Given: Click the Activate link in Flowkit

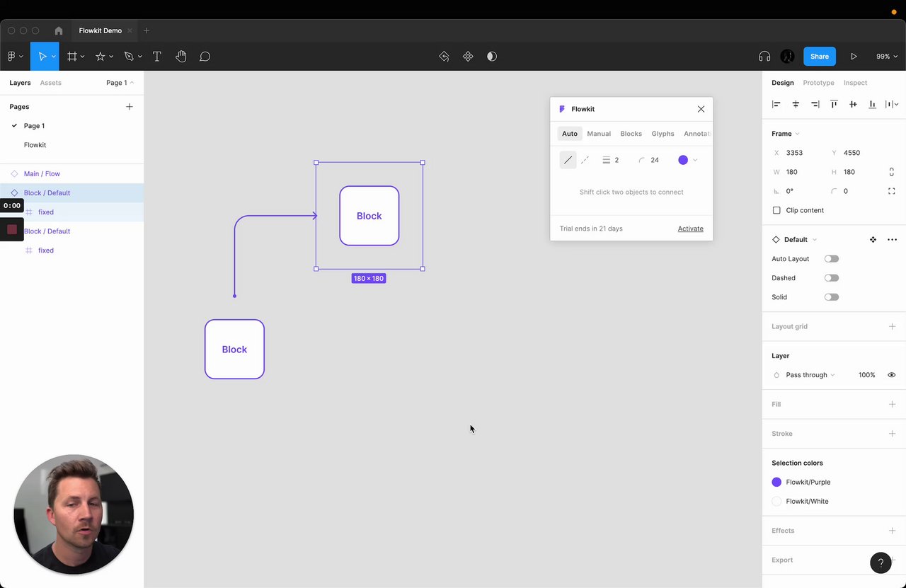Looking at the screenshot, I should [690, 229].
